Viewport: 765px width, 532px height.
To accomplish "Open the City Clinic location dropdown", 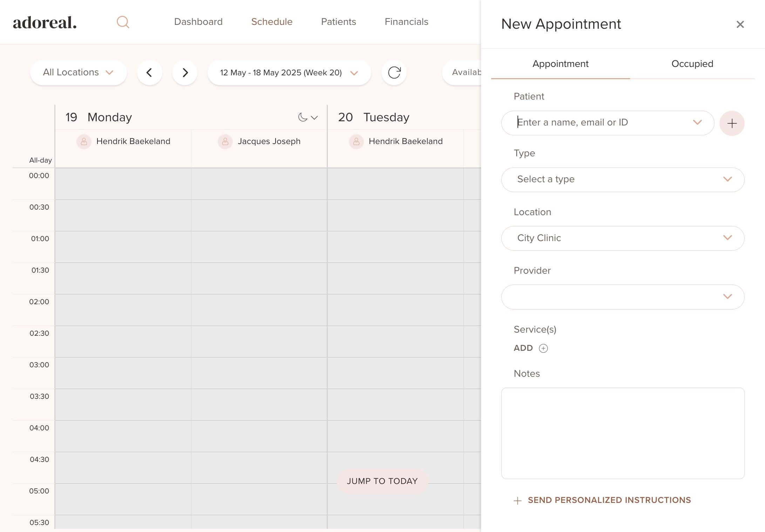I will point(622,238).
